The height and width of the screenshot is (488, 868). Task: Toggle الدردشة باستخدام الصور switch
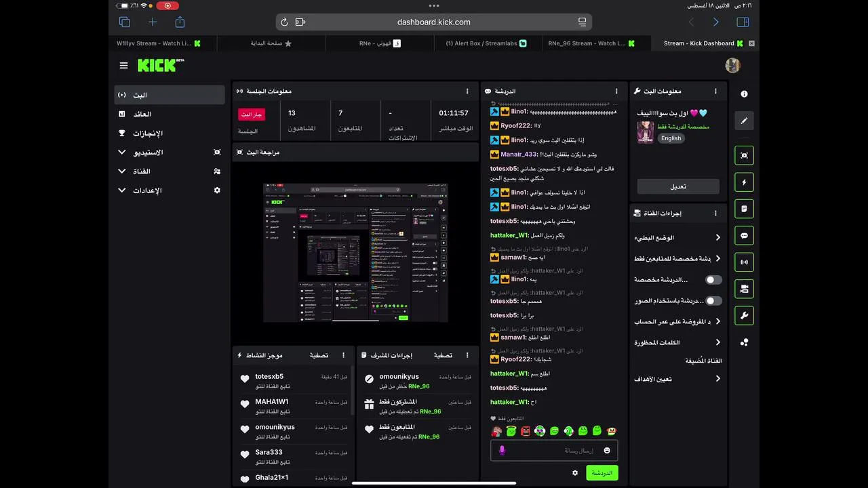click(713, 300)
